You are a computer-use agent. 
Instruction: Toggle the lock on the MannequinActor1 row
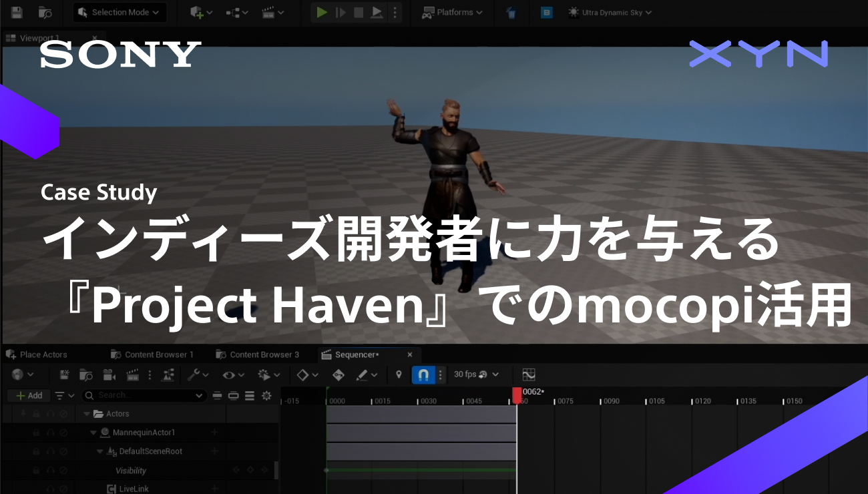tap(36, 433)
